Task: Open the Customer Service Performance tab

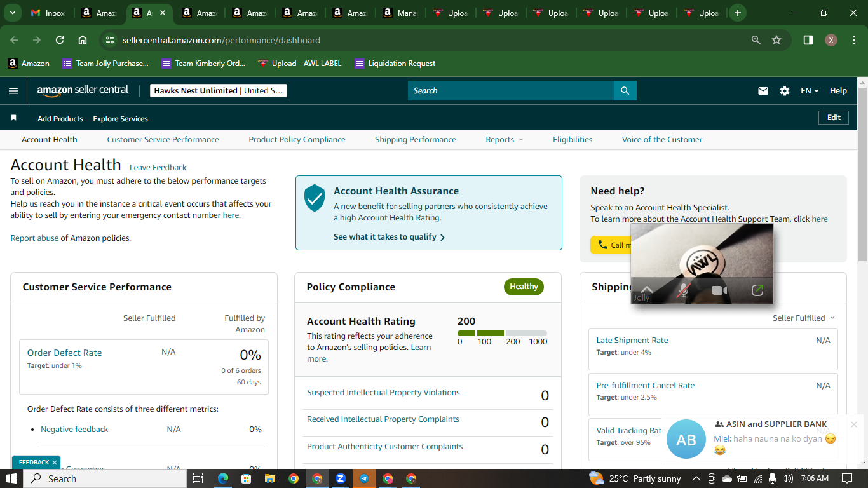Action: click(163, 140)
